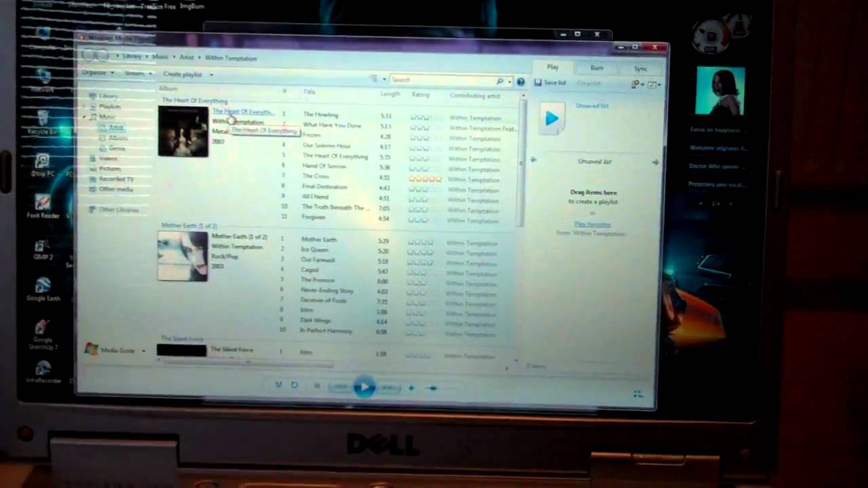
Task: Play the current track in Media Player
Action: (364, 387)
